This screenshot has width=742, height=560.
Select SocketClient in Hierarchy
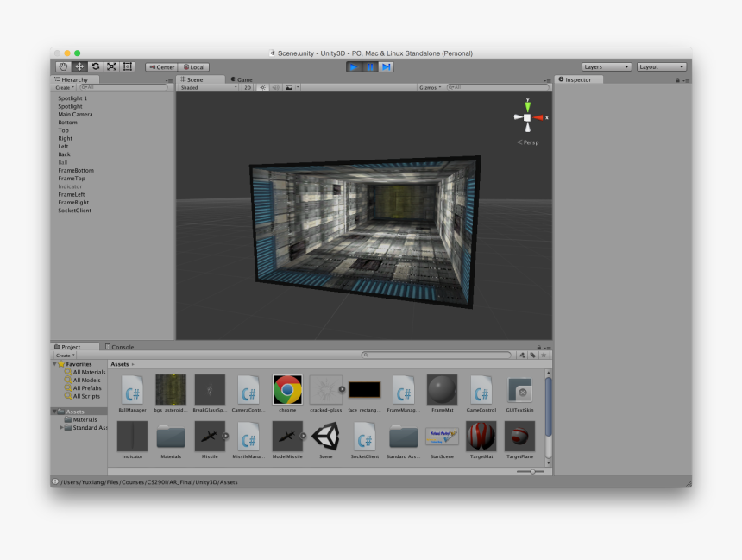point(75,211)
